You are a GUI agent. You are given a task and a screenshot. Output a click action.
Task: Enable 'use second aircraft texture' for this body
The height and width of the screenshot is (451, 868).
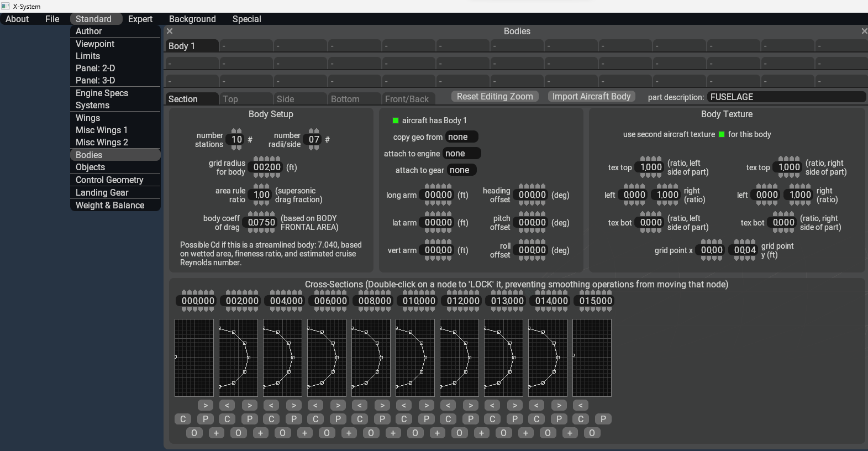[x=722, y=134]
